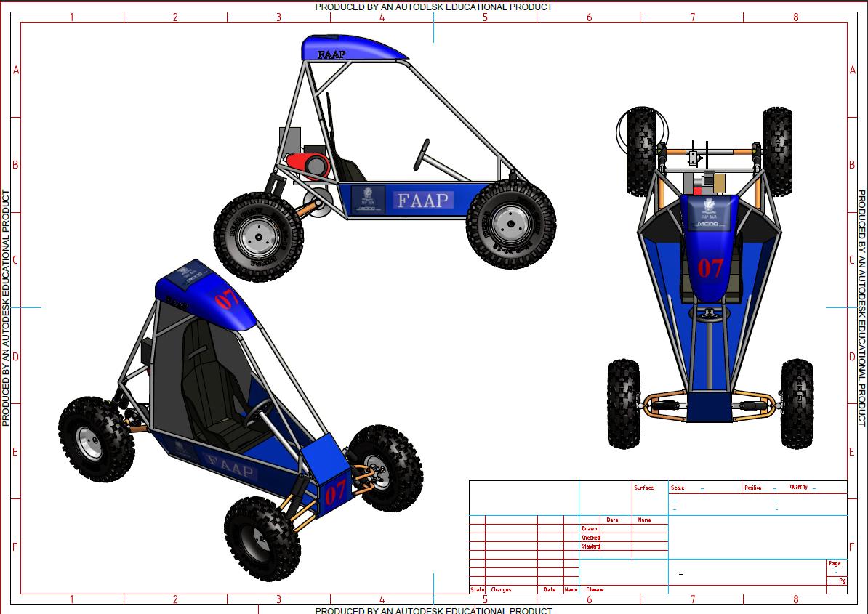Click zone number '1' on top border

(x=71, y=17)
